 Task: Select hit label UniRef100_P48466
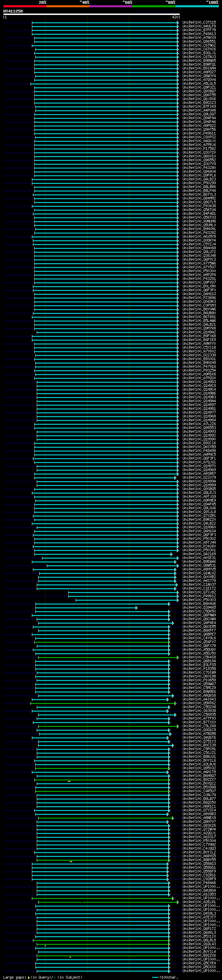(199, 883)
